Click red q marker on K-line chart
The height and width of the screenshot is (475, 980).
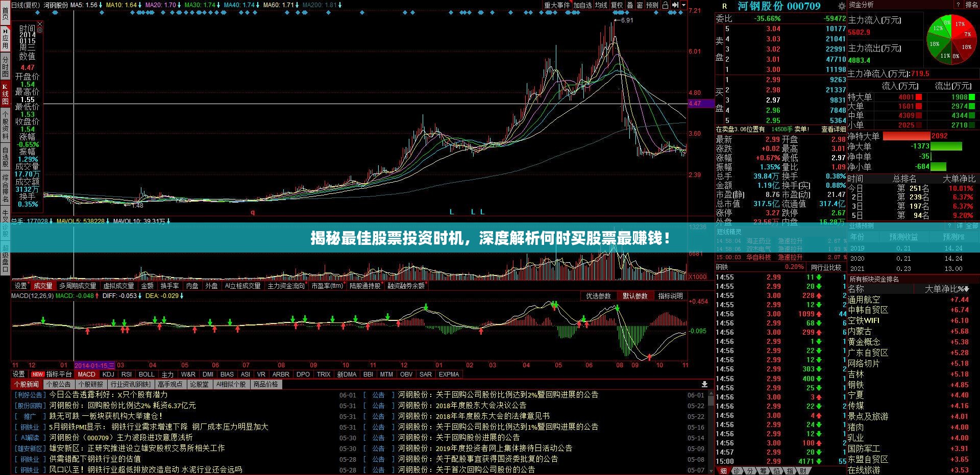[x=253, y=212]
